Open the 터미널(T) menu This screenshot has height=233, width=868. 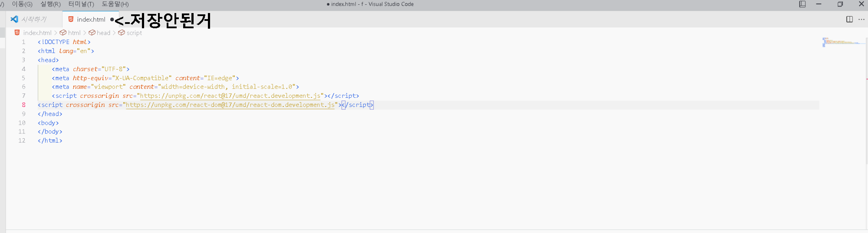(x=81, y=4)
